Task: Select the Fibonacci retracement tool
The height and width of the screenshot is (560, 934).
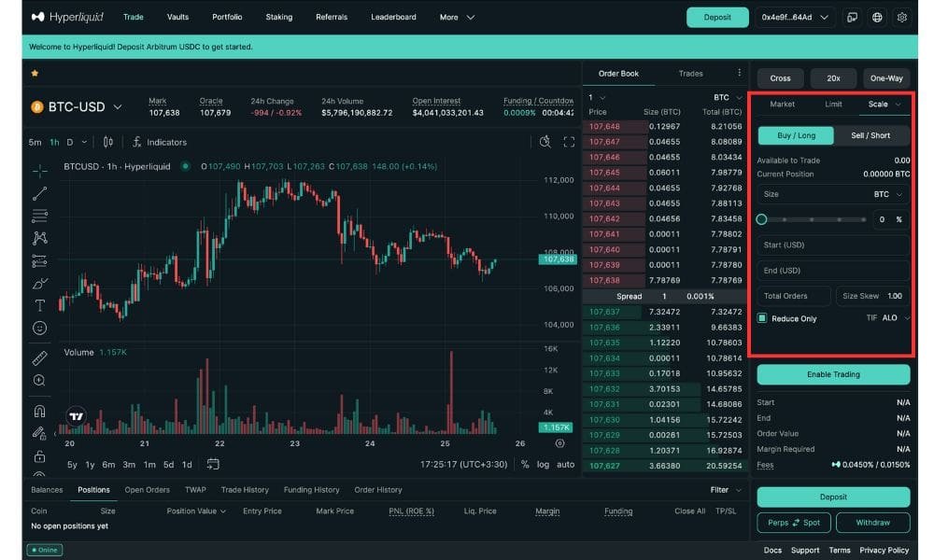Action: coord(40,216)
